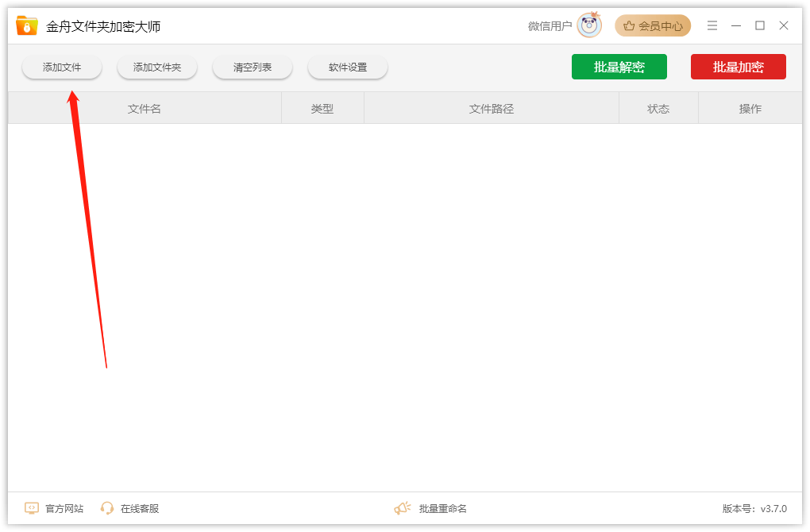Click the thumbs-up icon in 会员中心
Screen dimensions: 810x532
click(629, 26)
